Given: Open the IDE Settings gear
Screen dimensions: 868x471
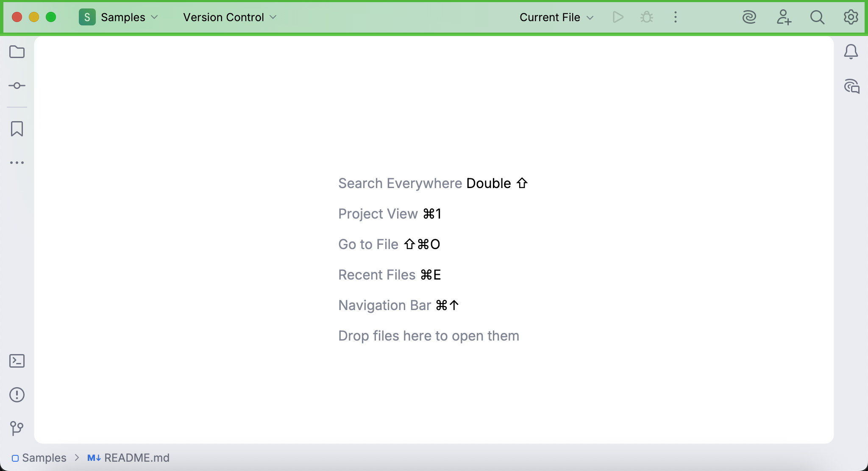Looking at the screenshot, I should (851, 17).
